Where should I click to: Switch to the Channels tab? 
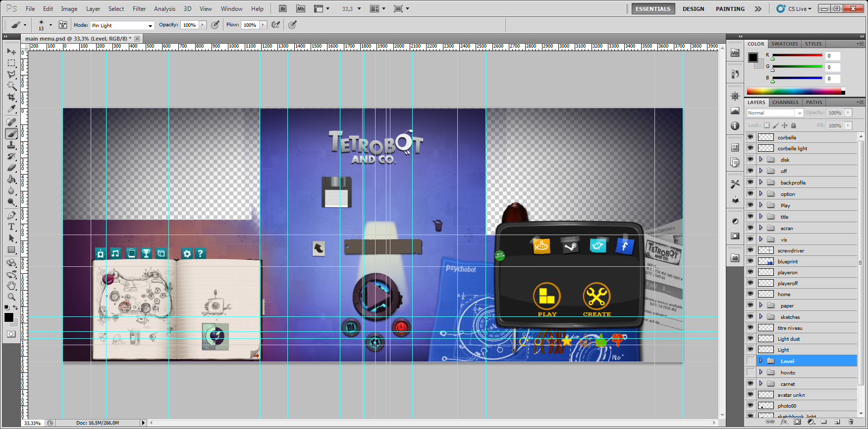[785, 102]
